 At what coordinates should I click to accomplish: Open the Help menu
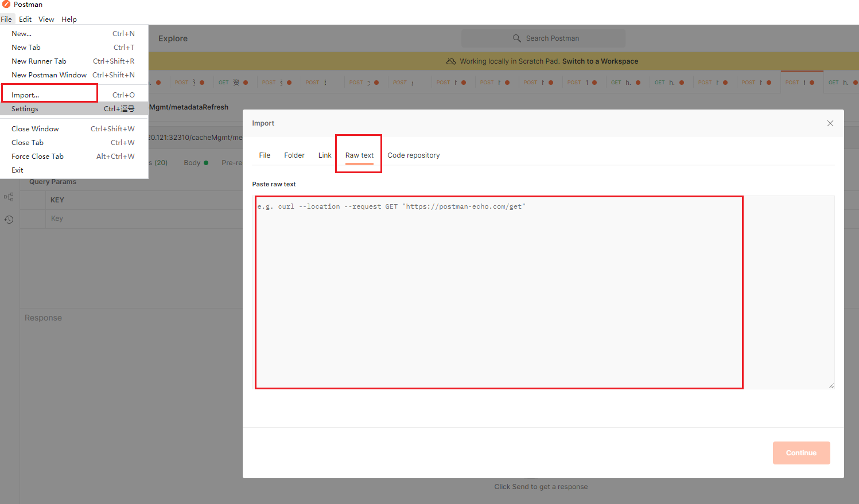click(x=69, y=19)
